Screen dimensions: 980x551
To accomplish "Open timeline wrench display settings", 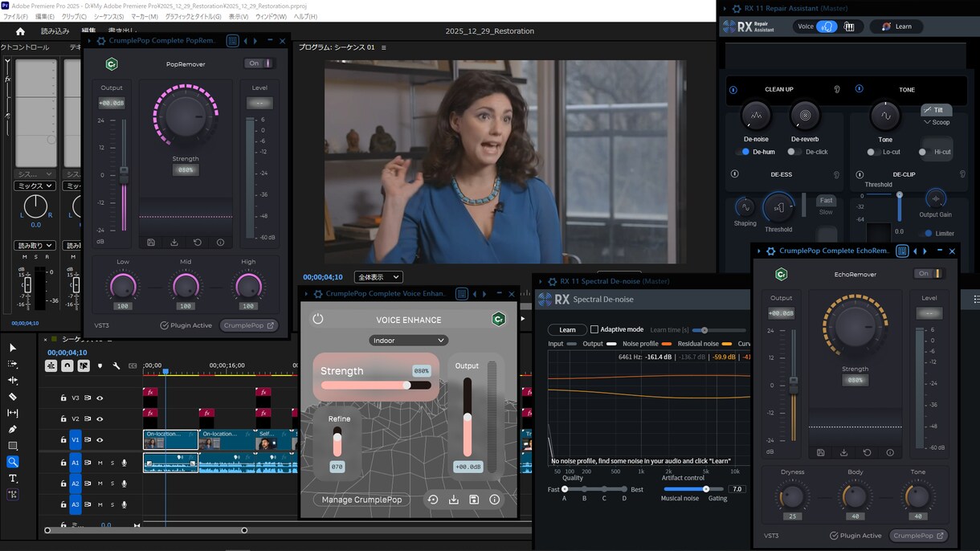I will 116,365.
